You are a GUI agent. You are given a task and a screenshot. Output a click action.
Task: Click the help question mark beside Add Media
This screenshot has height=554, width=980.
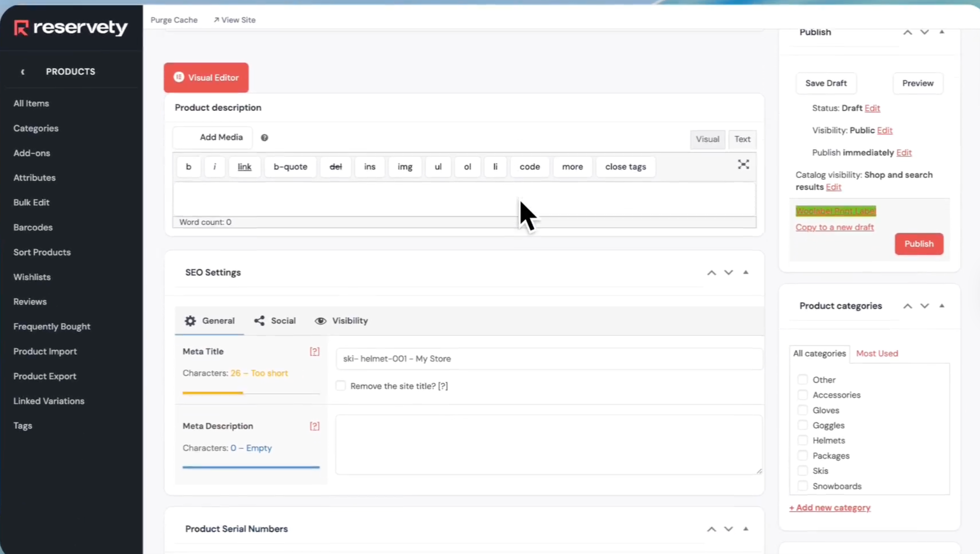(265, 138)
